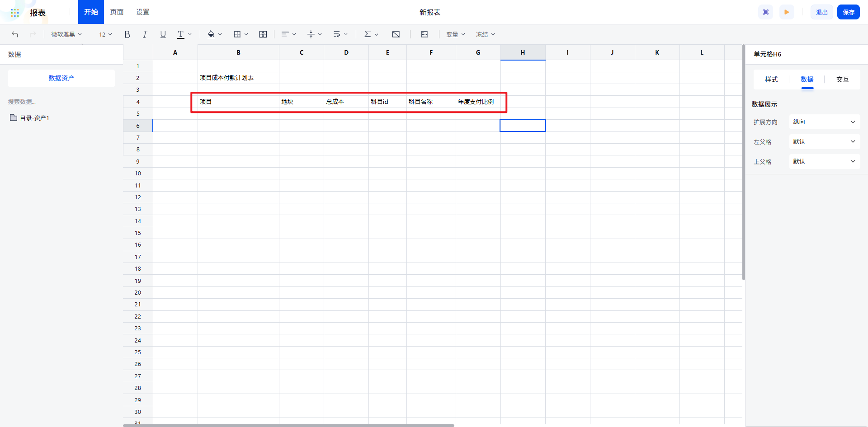Expand the 微软雅黑 font dropdown

[66, 34]
